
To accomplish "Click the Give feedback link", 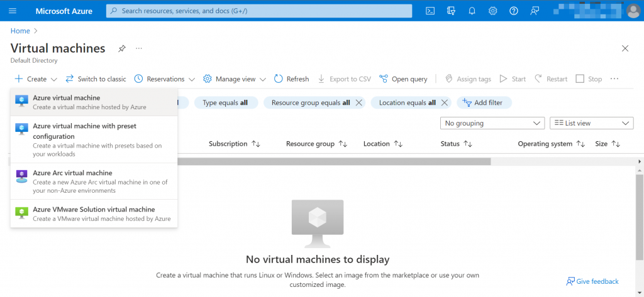I will (592, 281).
